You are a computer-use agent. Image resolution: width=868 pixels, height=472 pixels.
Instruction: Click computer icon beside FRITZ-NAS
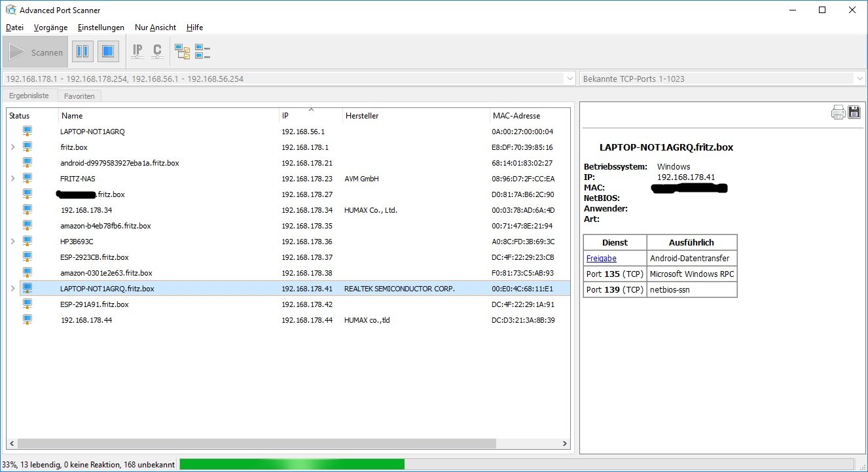[x=27, y=178]
